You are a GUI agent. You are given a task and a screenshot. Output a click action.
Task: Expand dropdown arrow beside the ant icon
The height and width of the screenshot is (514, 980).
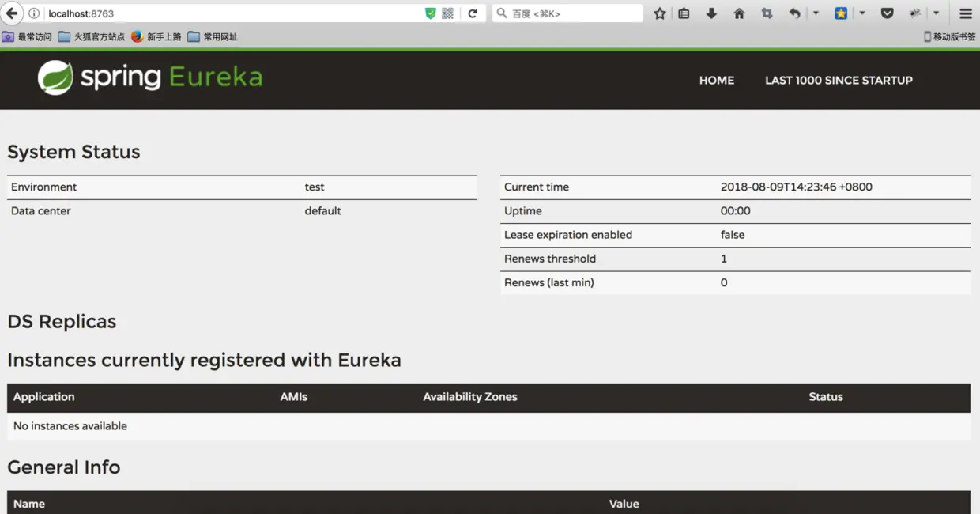936,13
